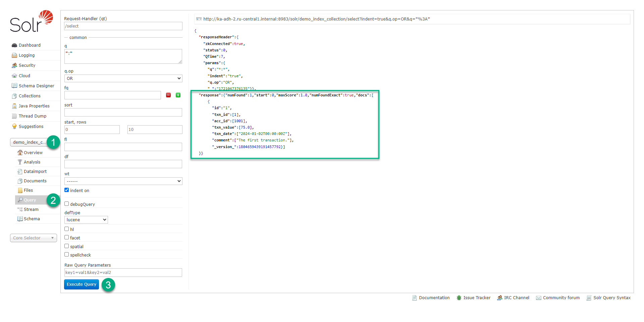The image size is (644, 322).
Task: Go to Documents page
Action: tap(35, 181)
